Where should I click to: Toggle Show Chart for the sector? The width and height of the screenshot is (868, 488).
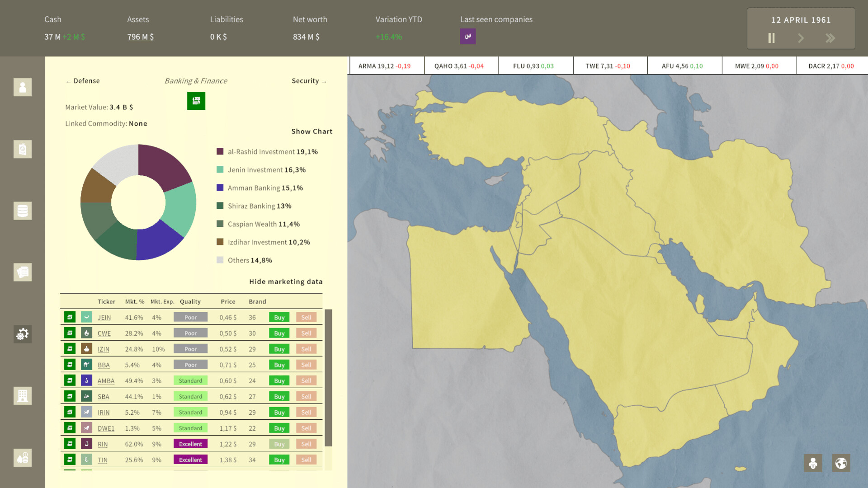[312, 131]
